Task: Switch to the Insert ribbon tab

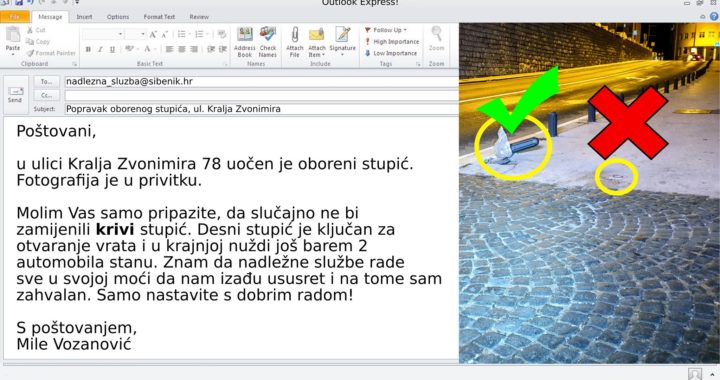Action: 84,17
